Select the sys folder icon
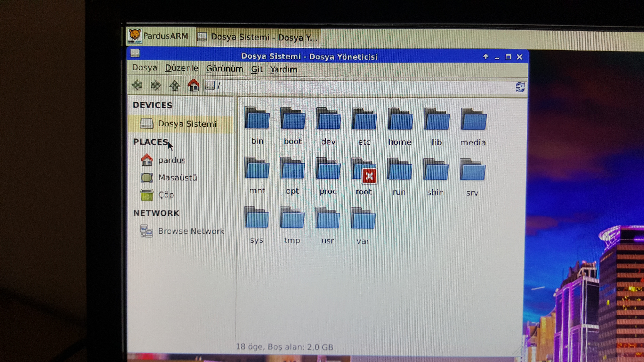 click(x=257, y=217)
